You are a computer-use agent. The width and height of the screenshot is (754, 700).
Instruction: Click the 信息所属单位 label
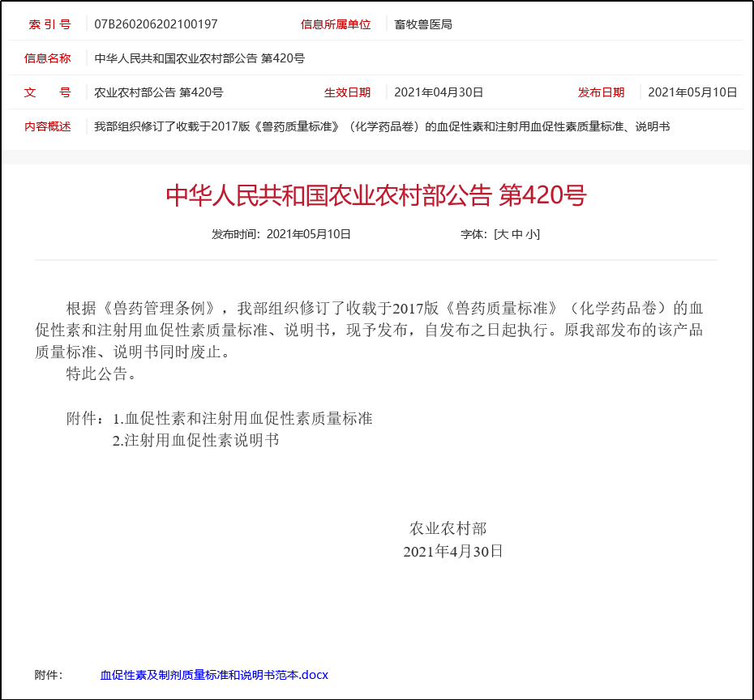click(x=336, y=24)
